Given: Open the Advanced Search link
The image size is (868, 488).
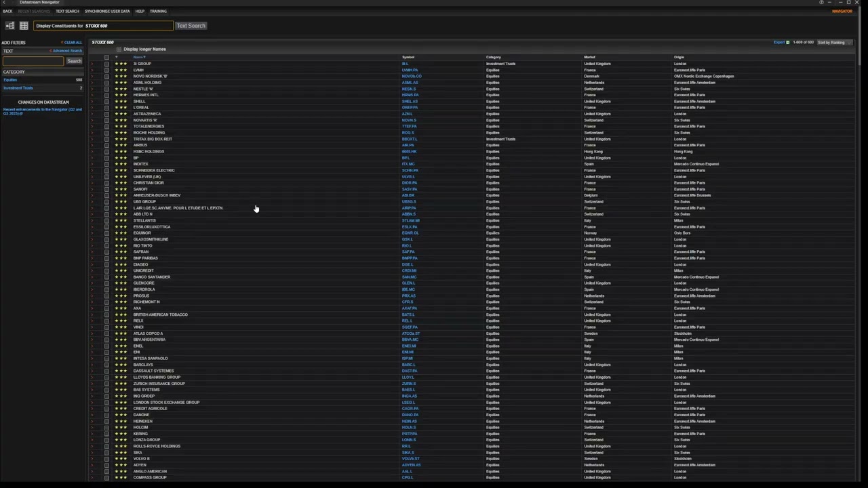Looking at the screenshot, I should [x=66, y=51].
